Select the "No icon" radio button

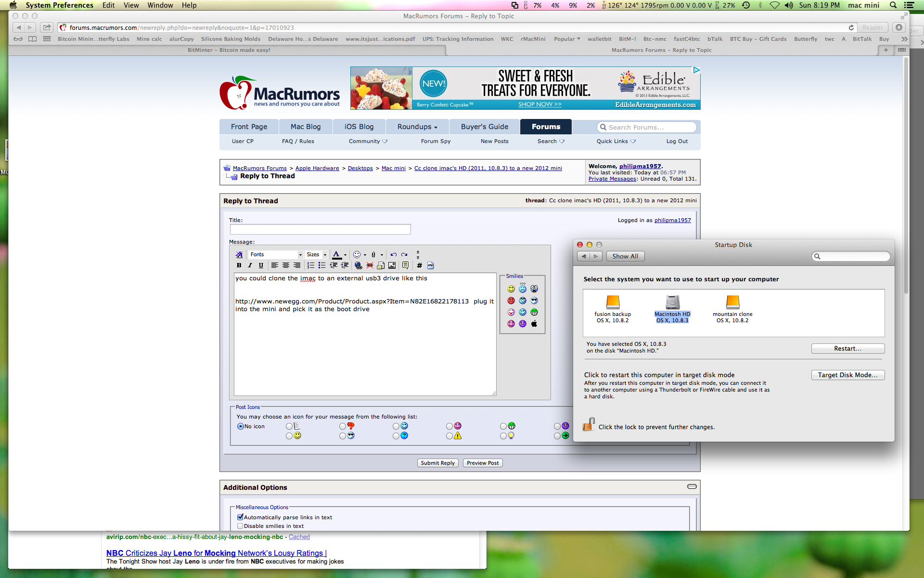click(x=241, y=426)
